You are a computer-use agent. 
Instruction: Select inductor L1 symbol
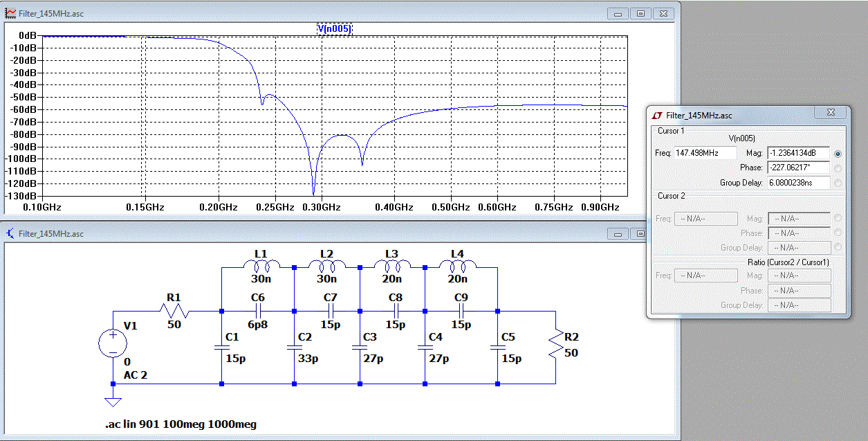pyautogui.click(x=261, y=266)
